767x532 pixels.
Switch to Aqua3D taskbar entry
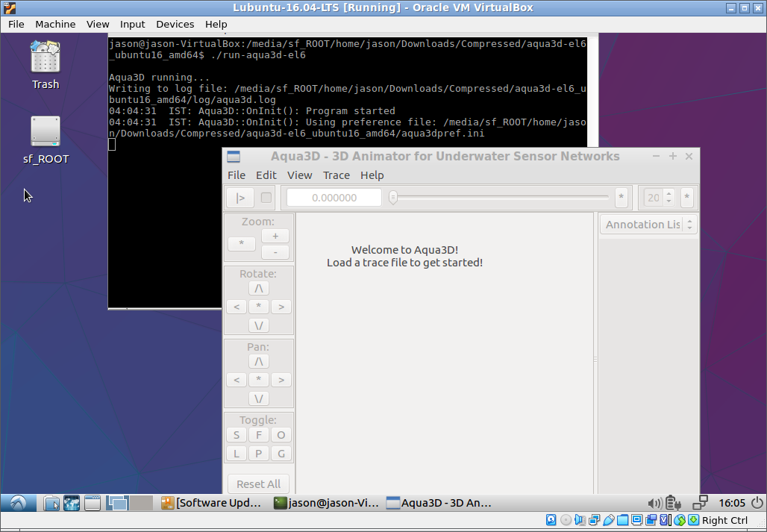(x=439, y=503)
